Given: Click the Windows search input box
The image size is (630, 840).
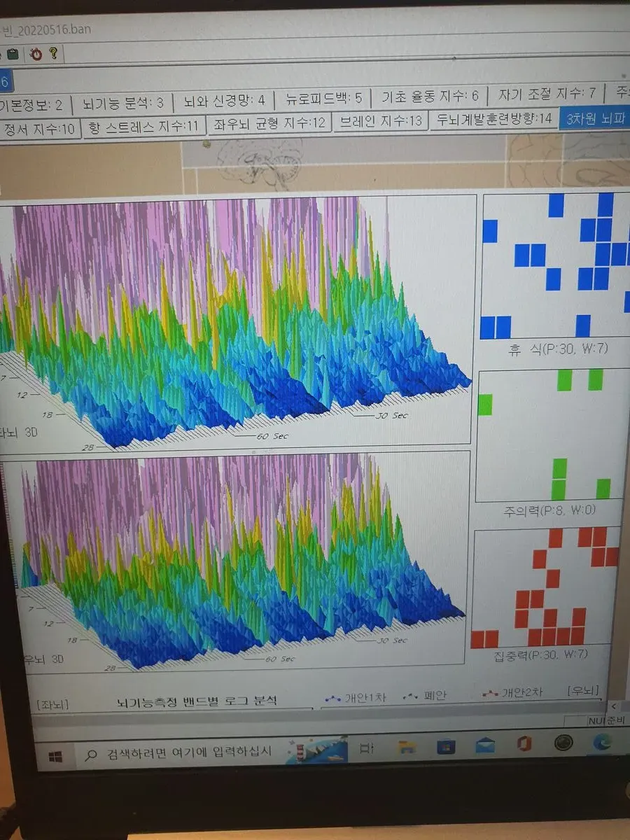Looking at the screenshot, I should pos(185,755).
